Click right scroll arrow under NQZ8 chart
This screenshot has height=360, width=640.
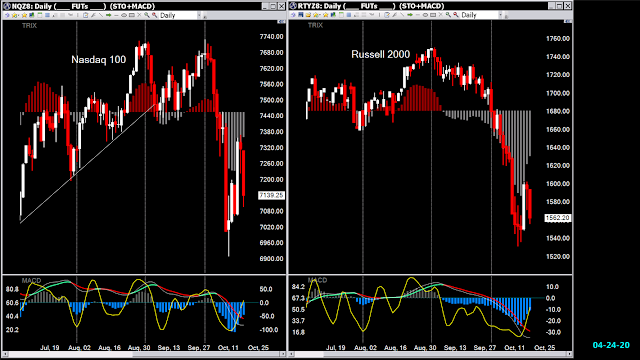click(x=283, y=354)
